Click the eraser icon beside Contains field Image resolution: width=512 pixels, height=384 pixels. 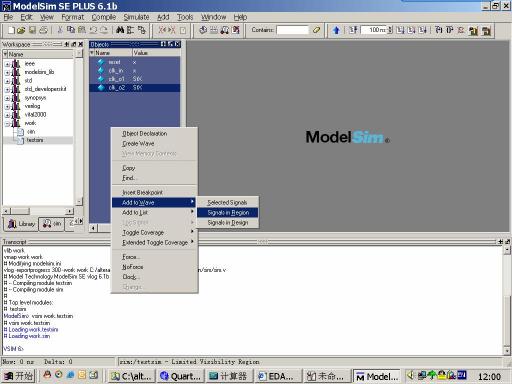coord(316,30)
